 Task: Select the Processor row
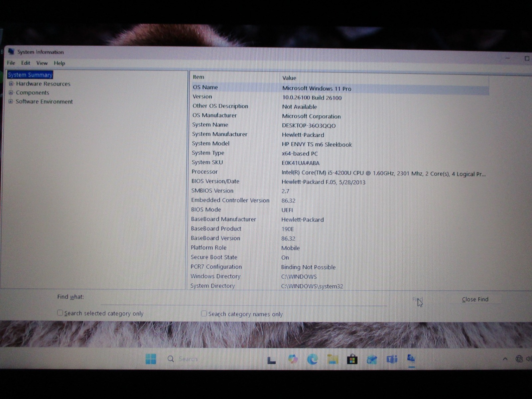tap(340, 172)
